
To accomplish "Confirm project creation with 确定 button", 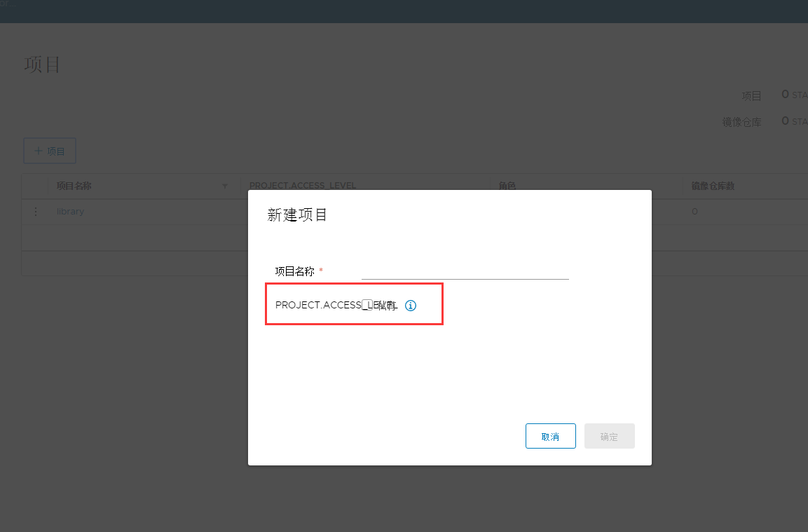I will click(x=609, y=436).
